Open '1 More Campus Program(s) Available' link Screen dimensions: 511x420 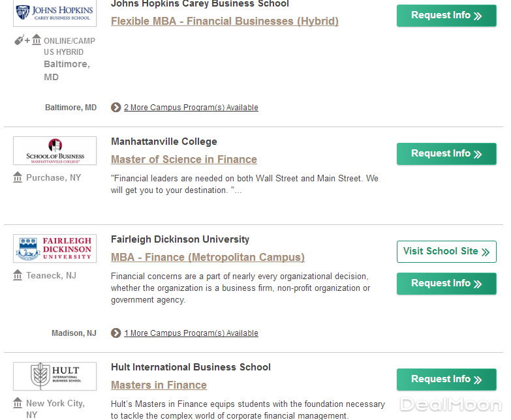(191, 333)
